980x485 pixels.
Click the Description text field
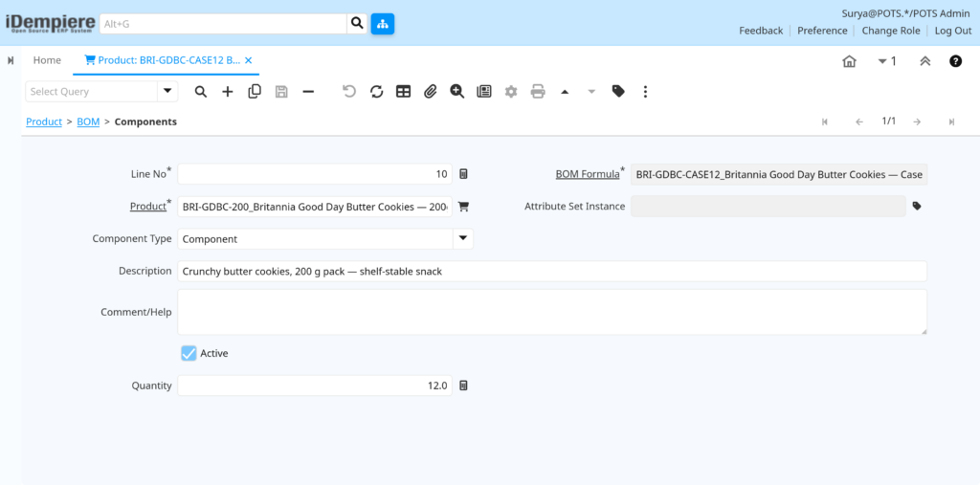pyautogui.click(x=552, y=272)
